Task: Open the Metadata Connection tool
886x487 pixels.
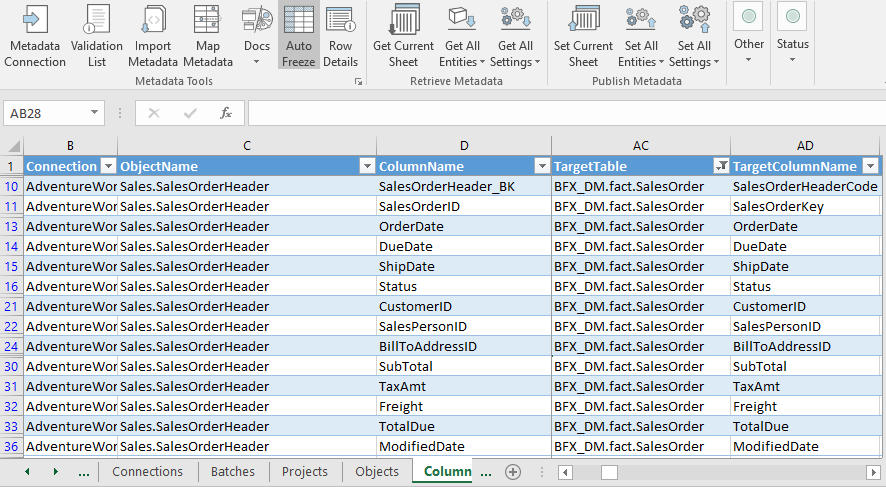Action: [x=34, y=36]
